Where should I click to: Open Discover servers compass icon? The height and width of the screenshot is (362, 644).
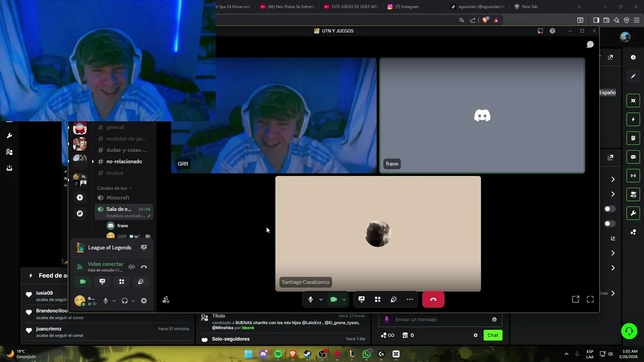[x=79, y=214]
